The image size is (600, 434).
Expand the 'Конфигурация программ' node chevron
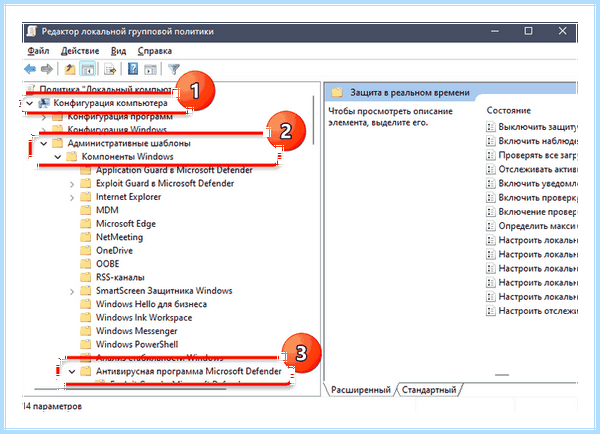click(x=44, y=117)
